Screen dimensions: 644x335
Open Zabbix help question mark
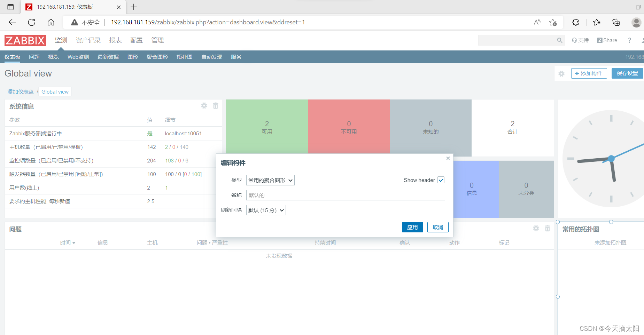pos(629,40)
